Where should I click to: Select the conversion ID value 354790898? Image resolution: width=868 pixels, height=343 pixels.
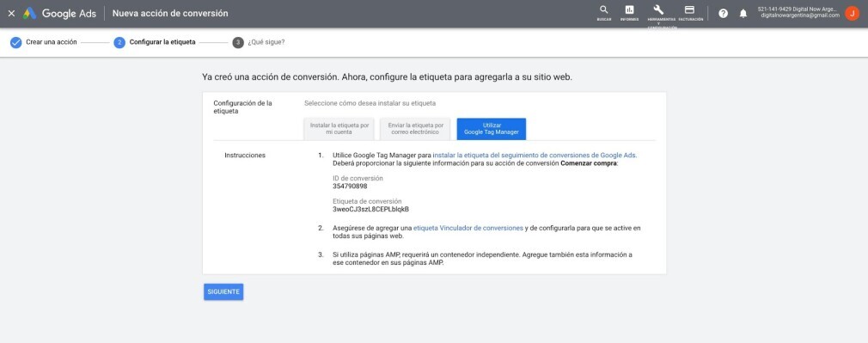[x=350, y=187]
